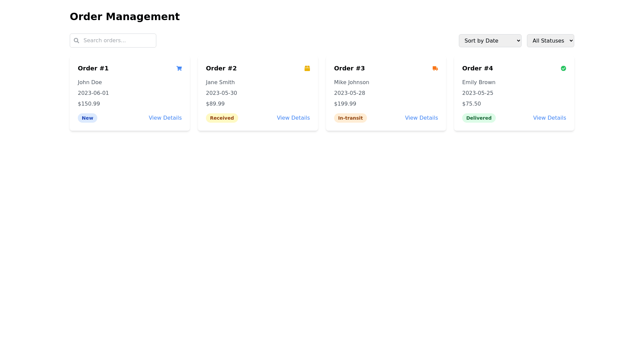Click the Order Management page heading

coord(125,16)
